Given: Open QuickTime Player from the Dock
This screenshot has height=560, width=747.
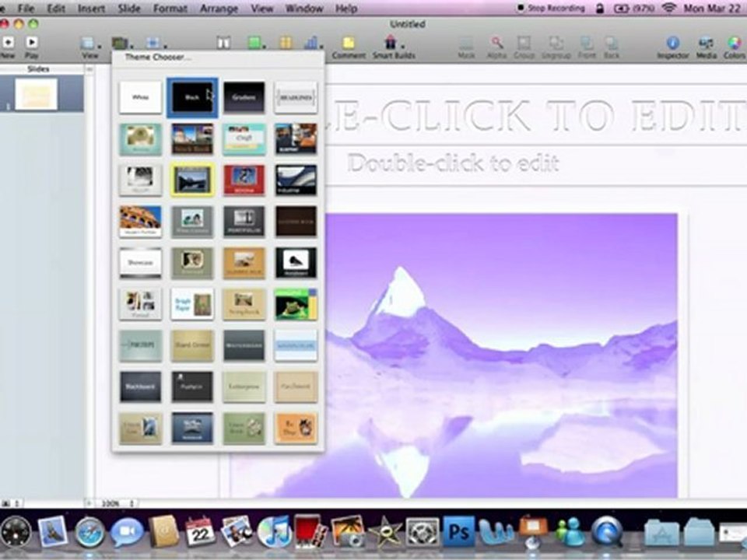Looking at the screenshot, I should (x=607, y=532).
